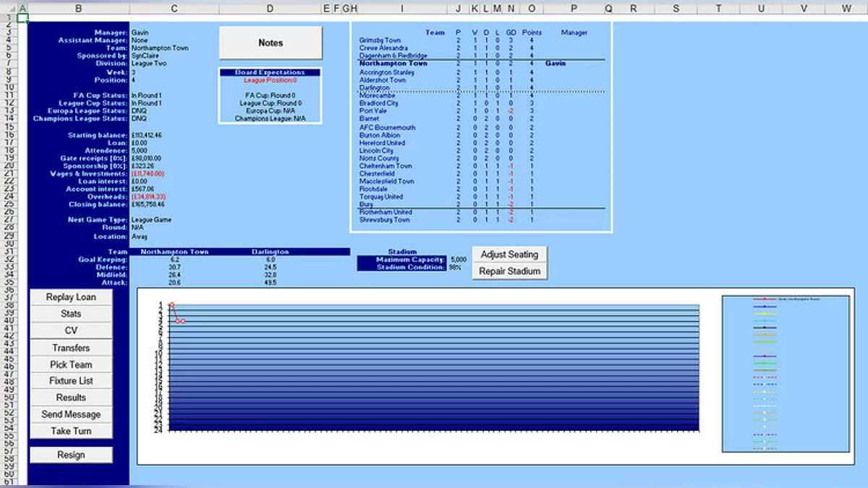Select the column I header
Image resolution: width=868 pixels, height=488 pixels.
[401, 9]
